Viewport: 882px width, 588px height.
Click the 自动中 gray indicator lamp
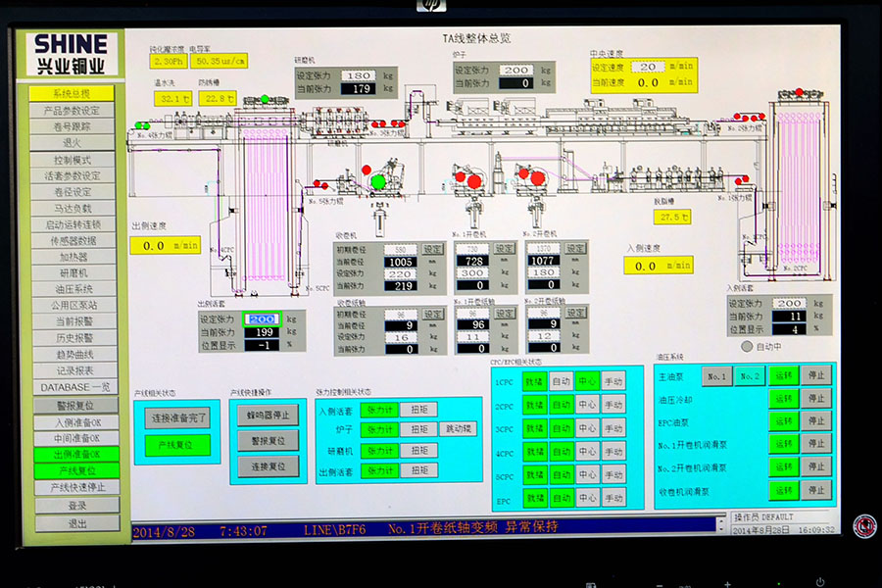coord(747,346)
